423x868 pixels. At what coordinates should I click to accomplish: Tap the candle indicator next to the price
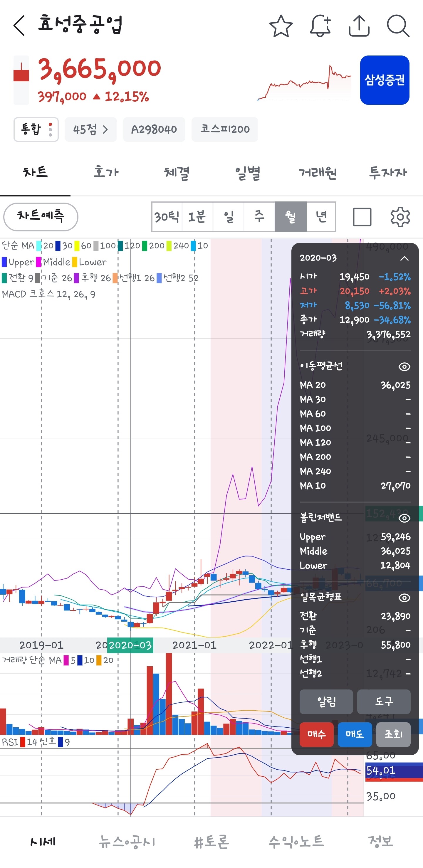pyautogui.click(x=21, y=80)
